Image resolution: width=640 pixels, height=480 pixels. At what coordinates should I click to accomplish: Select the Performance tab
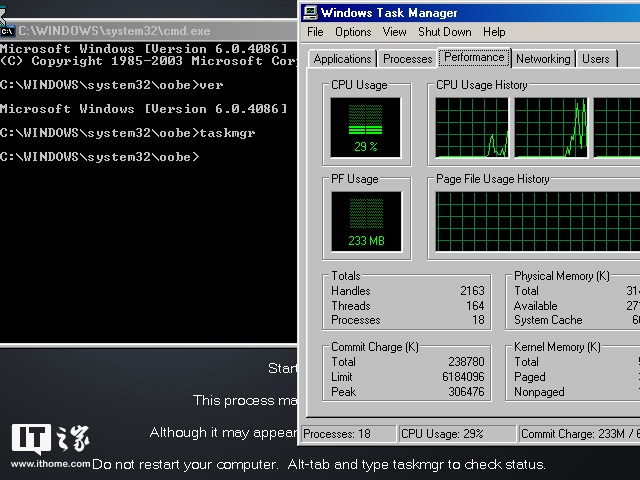click(x=475, y=57)
